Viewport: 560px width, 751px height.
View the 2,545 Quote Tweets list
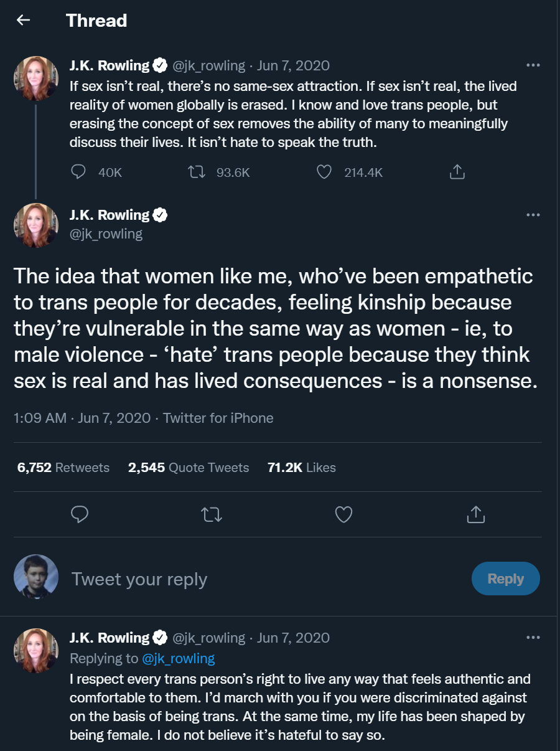point(189,468)
